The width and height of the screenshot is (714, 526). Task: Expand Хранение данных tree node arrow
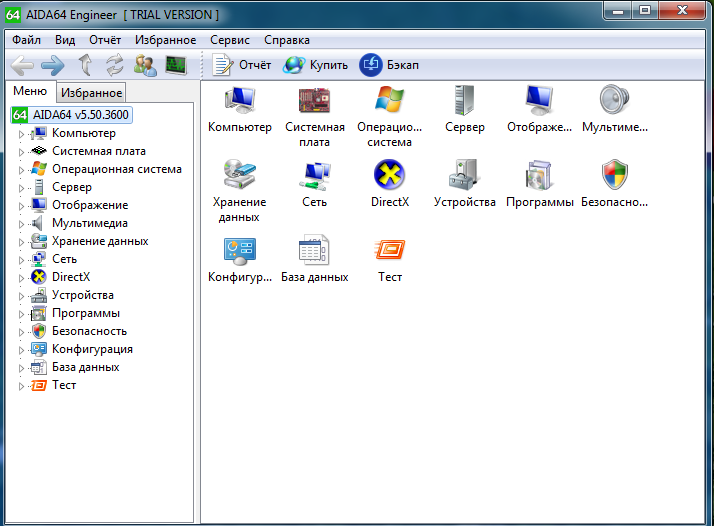tap(21, 242)
